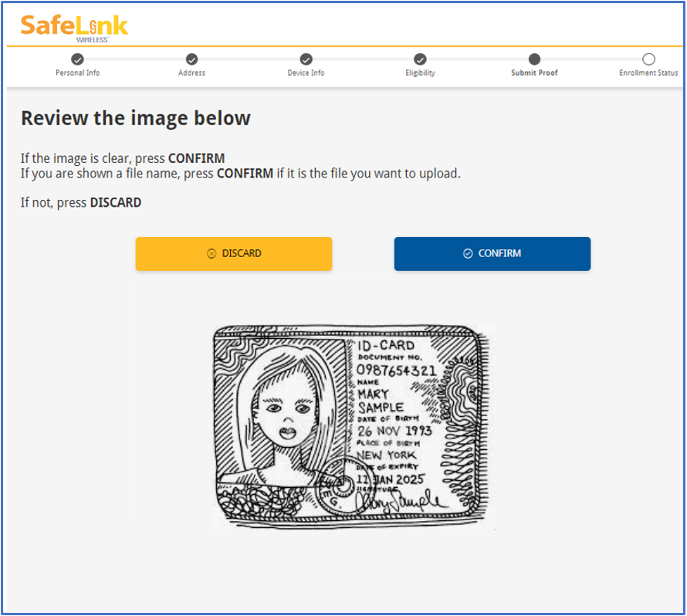
Task: Click the empty Enrollment Status step circle
Action: click(x=648, y=59)
